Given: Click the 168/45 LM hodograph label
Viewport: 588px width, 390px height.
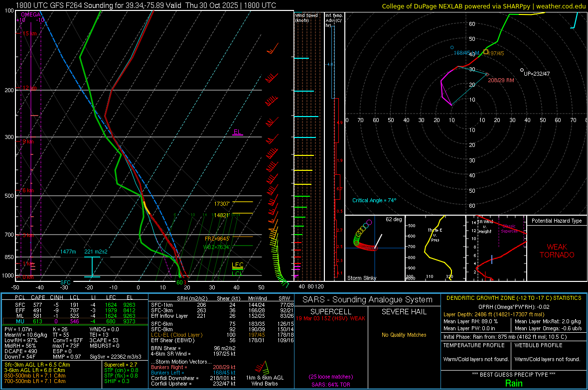Looking at the screenshot, I should (x=466, y=53).
